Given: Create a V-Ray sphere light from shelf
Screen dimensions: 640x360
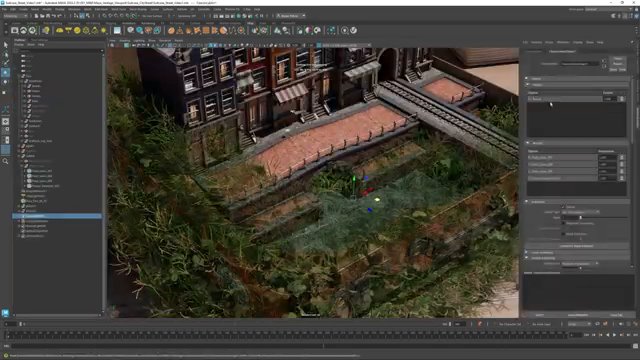Looking at the screenshot, I should point(77,30).
